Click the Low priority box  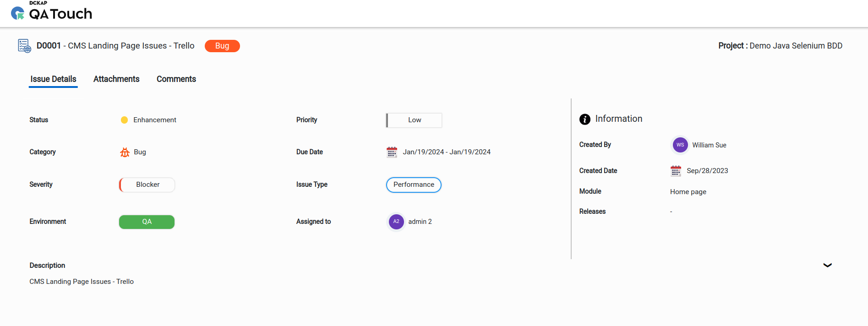coord(414,120)
